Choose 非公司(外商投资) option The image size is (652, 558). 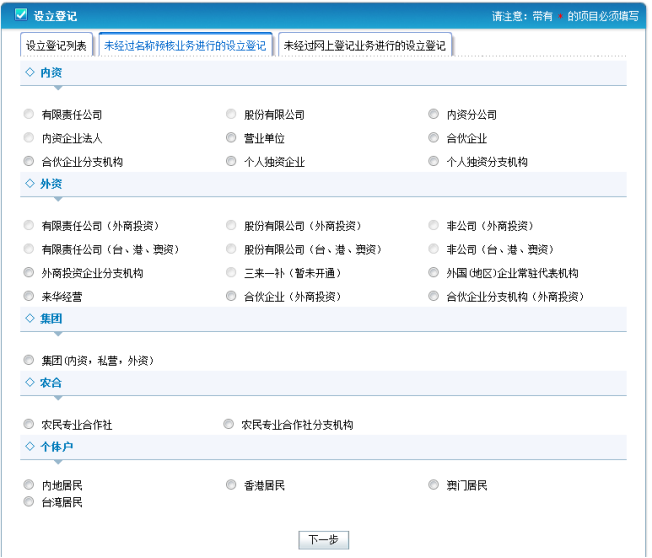(434, 225)
